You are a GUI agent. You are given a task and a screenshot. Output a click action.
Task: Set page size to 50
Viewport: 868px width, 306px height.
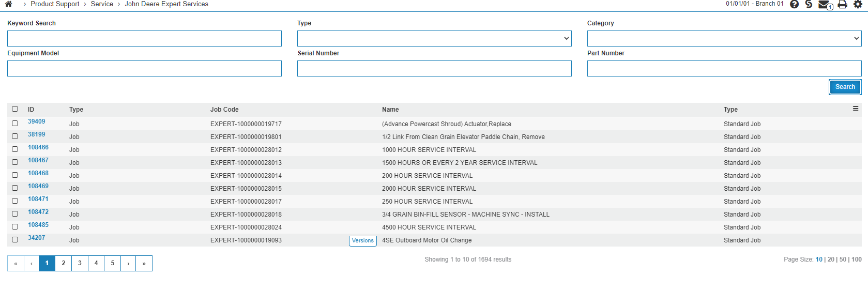pyautogui.click(x=843, y=259)
